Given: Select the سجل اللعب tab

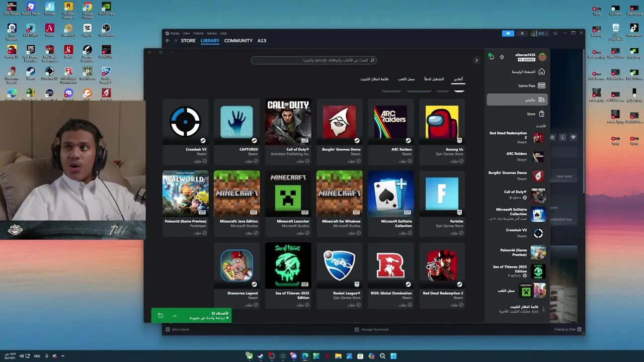Looking at the screenshot, I should point(406,79).
